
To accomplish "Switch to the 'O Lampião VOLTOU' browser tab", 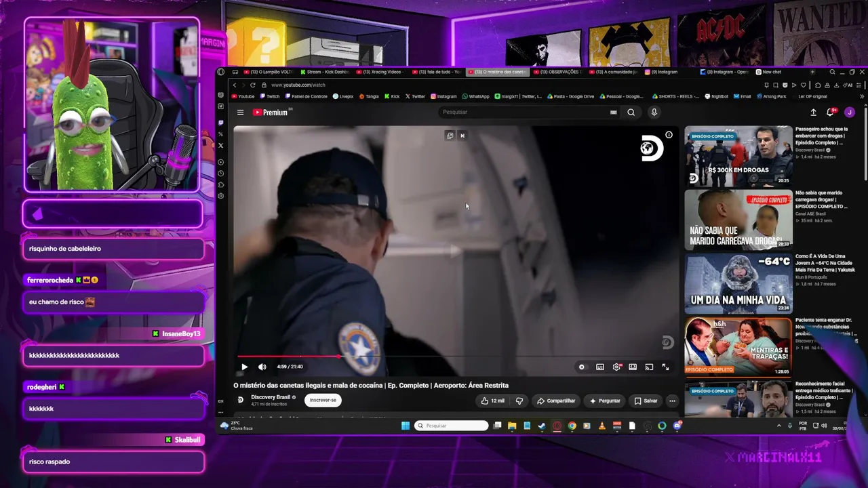I will tap(269, 72).
